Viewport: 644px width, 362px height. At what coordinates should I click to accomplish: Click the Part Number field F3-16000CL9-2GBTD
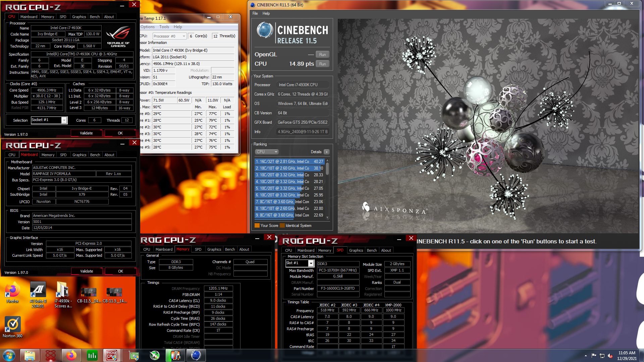click(x=338, y=288)
